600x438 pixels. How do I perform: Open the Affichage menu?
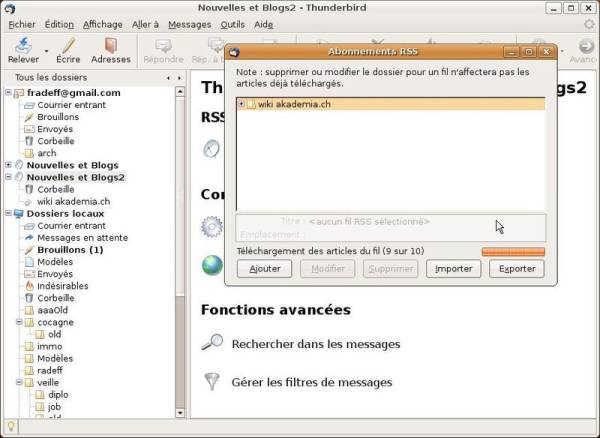click(103, 24)
